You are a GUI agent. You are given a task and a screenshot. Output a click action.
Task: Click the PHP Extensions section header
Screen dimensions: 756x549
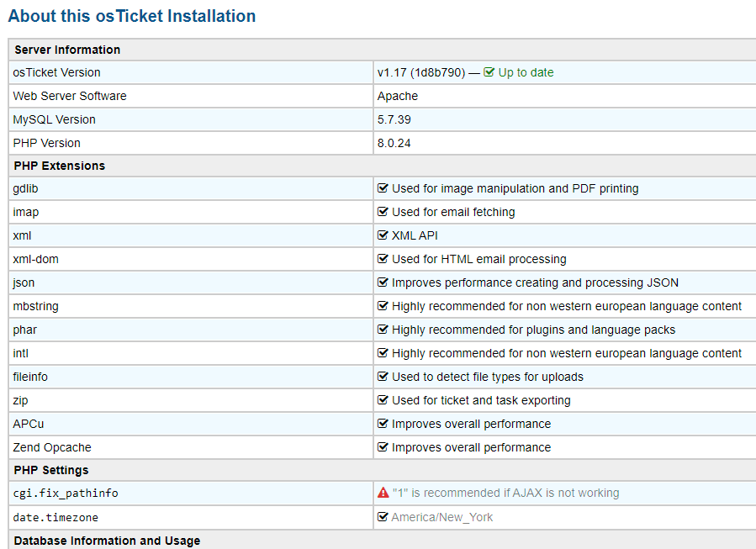point(60,166)
